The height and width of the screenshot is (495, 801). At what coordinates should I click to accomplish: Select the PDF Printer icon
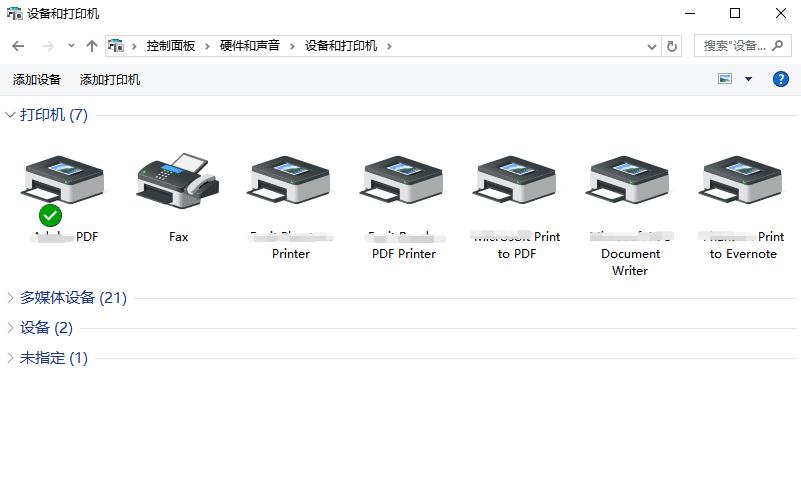point(404,180)
